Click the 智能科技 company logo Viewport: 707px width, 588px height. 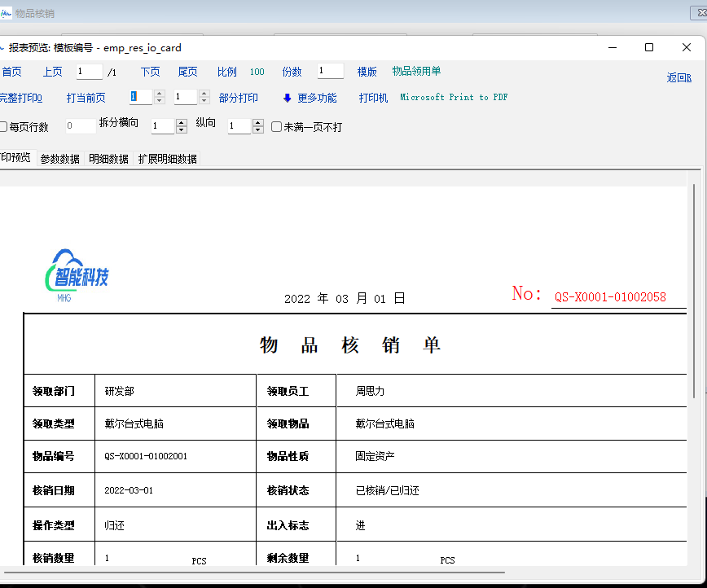tap(78, 274)
